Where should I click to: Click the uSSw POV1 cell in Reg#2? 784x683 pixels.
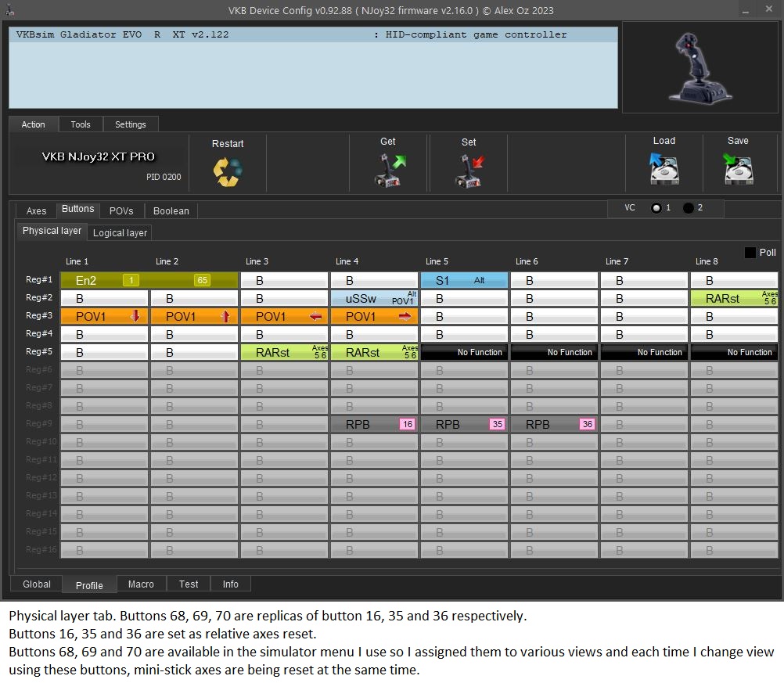pos(374,299)
